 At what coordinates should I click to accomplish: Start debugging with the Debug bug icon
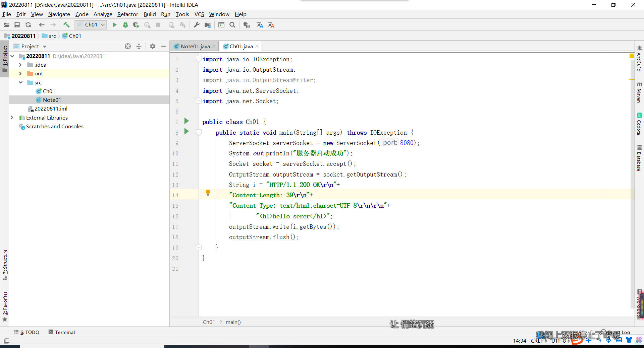(x=125, y=25)
